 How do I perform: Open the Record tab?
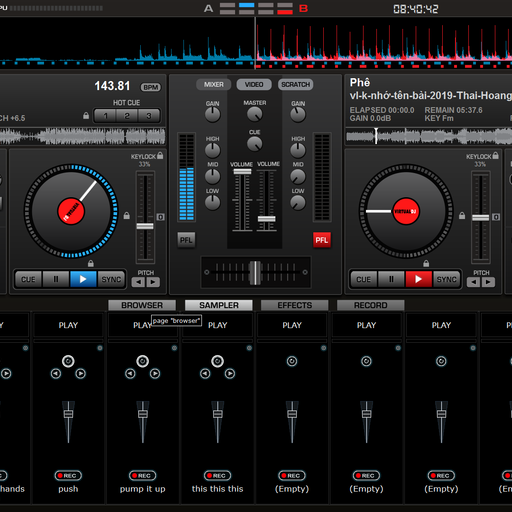point(371,305)
